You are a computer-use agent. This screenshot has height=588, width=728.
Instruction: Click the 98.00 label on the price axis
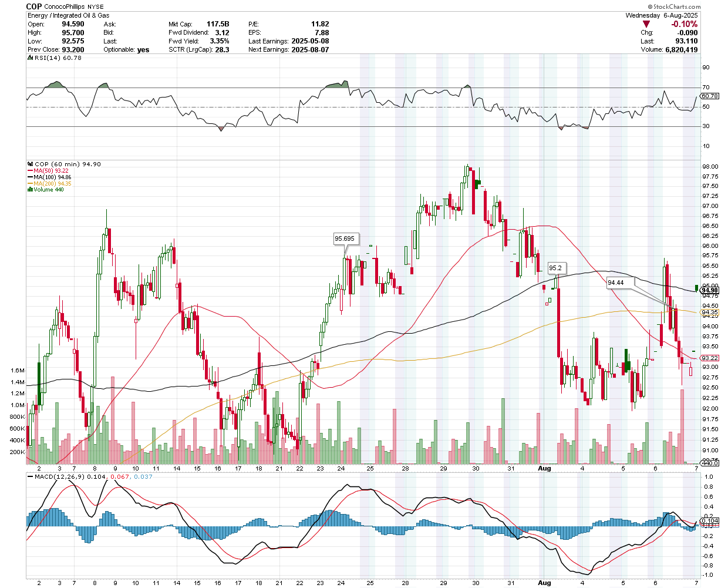(x=710, y=166)
